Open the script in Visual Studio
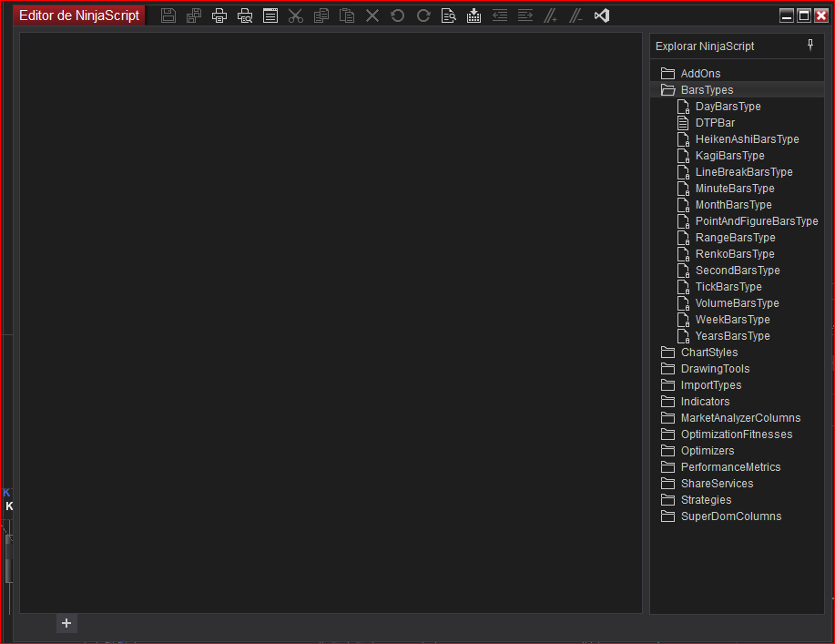 coord(602,15)
